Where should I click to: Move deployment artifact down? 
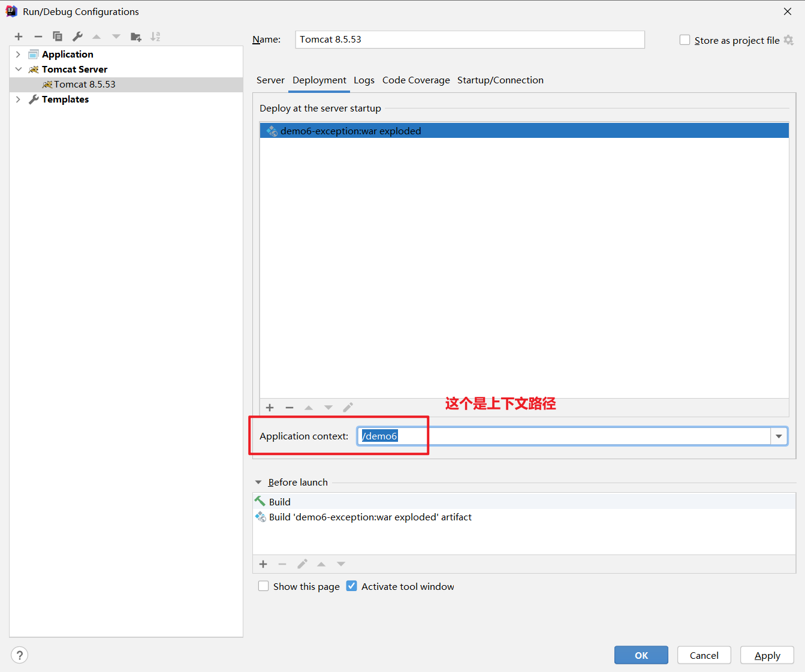tap(328, 408)
